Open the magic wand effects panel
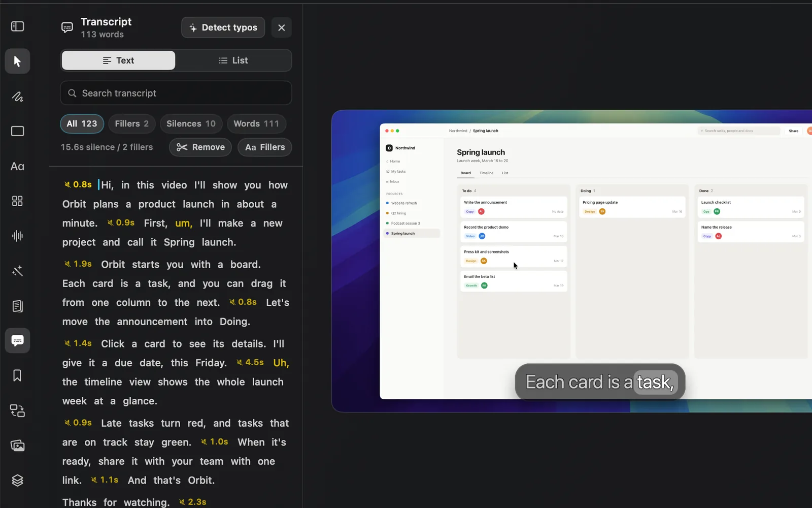This screenshot has width=812, height=508. click(17, 271)
